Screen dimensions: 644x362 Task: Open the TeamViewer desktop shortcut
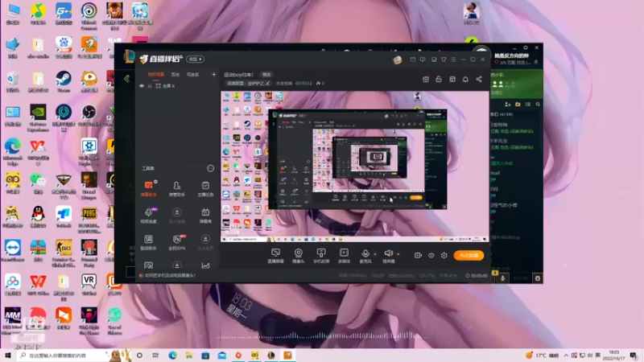click(13, 250)
